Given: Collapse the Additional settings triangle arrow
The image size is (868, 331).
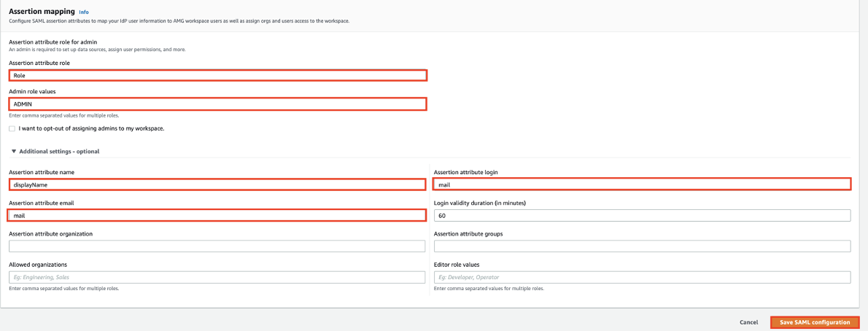Looking at the screenshot, I should pyautogui.click(x=13, y=152).
